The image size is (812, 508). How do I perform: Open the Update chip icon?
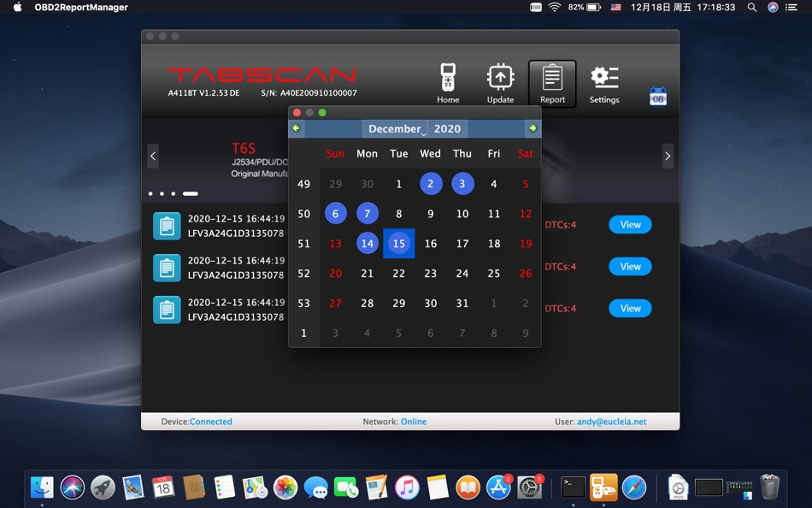[x=500, y=84]
